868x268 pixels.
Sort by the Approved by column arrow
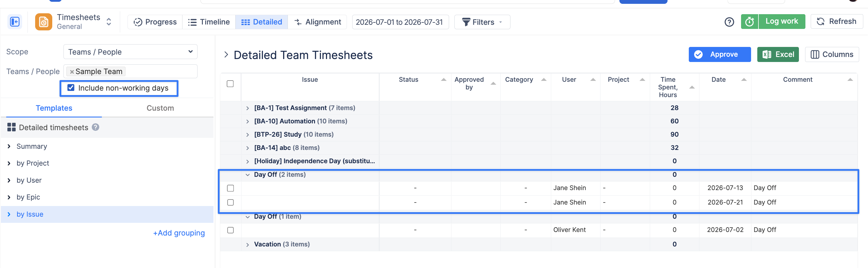click(x=493, y=83)
